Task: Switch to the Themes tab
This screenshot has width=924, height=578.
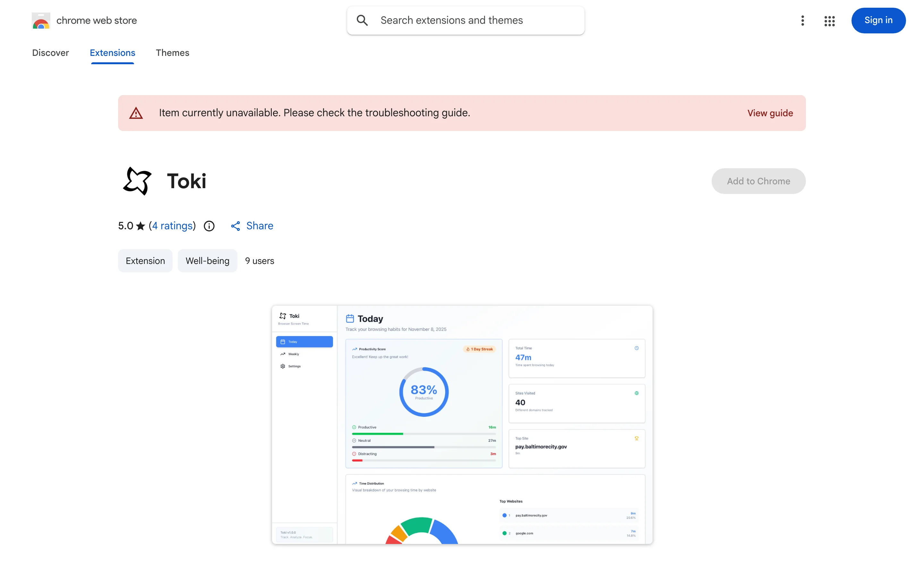Action: pyautogui.click(x=172, y=53)
